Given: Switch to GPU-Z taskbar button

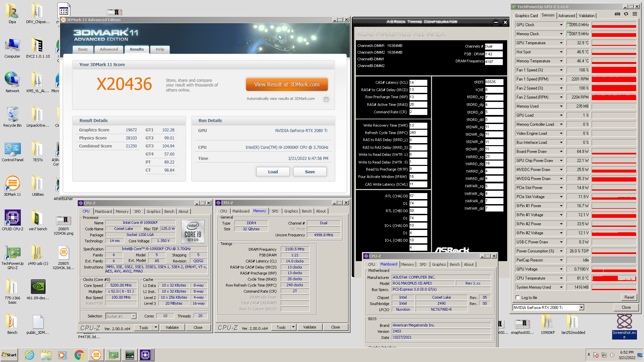Looking at the screenshot, I should 113,355.
